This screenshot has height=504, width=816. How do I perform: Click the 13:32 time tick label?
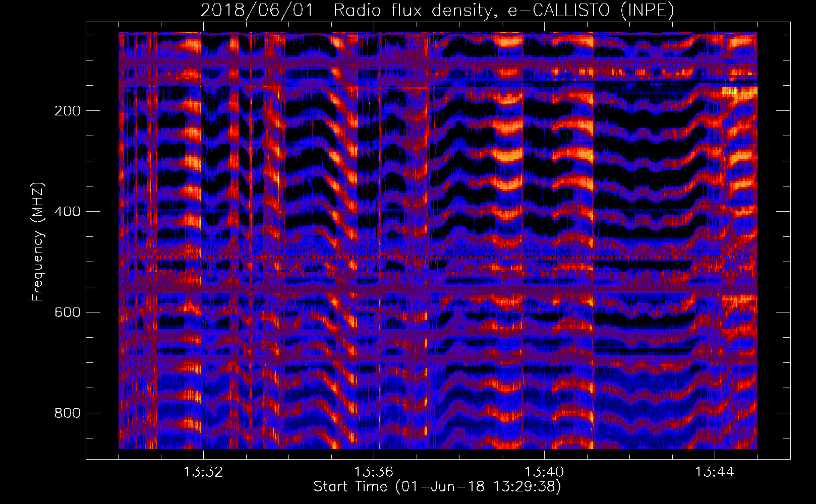pyautogui.click(x=203, y=472)
